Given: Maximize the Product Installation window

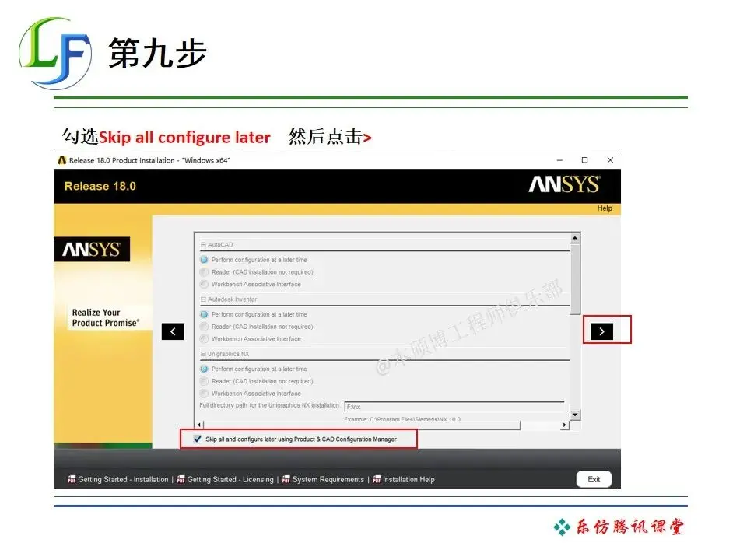Looking at the screenshot, I should [x=584, y=160].
